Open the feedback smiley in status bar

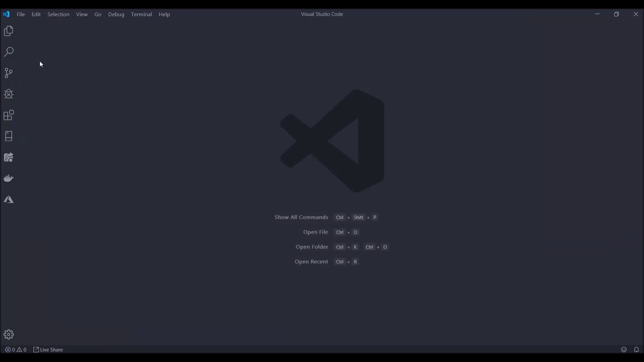tap(624, 349)
